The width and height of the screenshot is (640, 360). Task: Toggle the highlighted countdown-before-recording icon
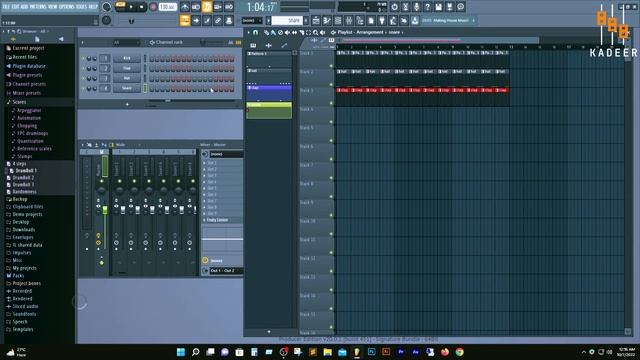(x=207, y=7)
